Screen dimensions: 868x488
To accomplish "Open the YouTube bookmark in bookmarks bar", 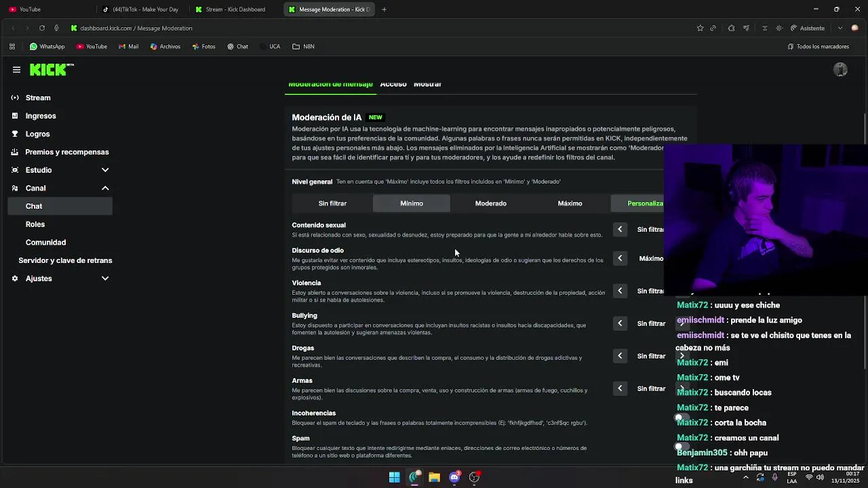I will [x=92, y=47].
